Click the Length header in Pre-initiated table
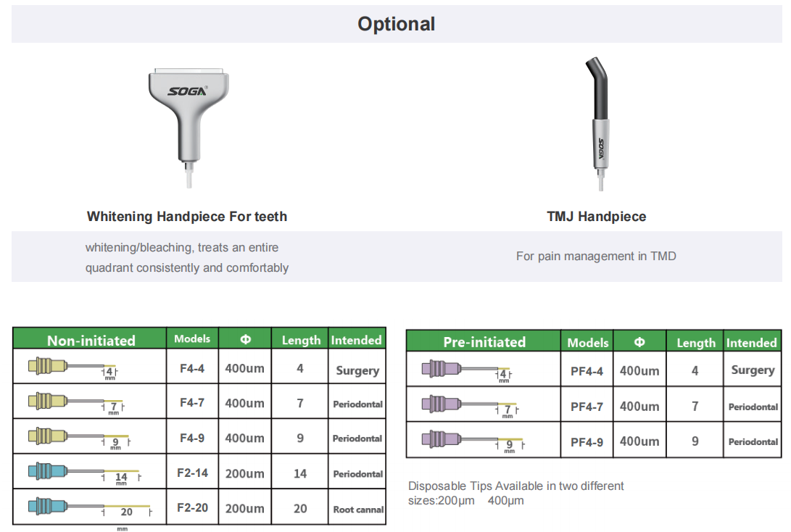This screenshot has height=532, width=791. click(695, 343)
